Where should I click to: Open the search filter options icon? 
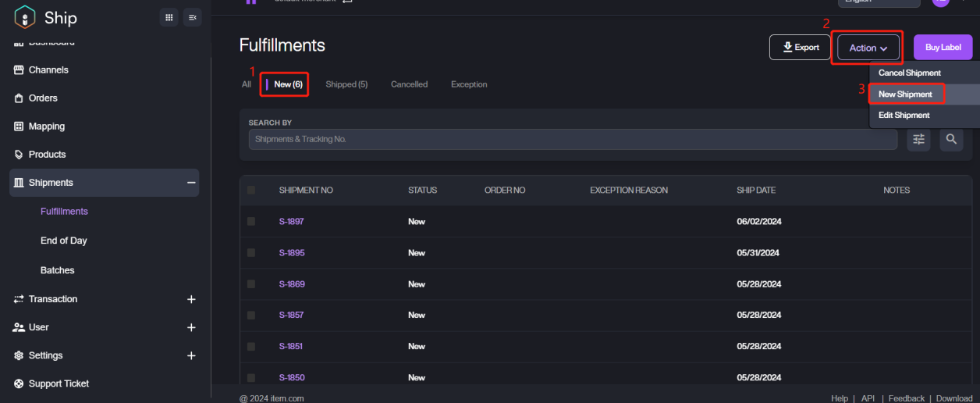click(x=919, y=139)
